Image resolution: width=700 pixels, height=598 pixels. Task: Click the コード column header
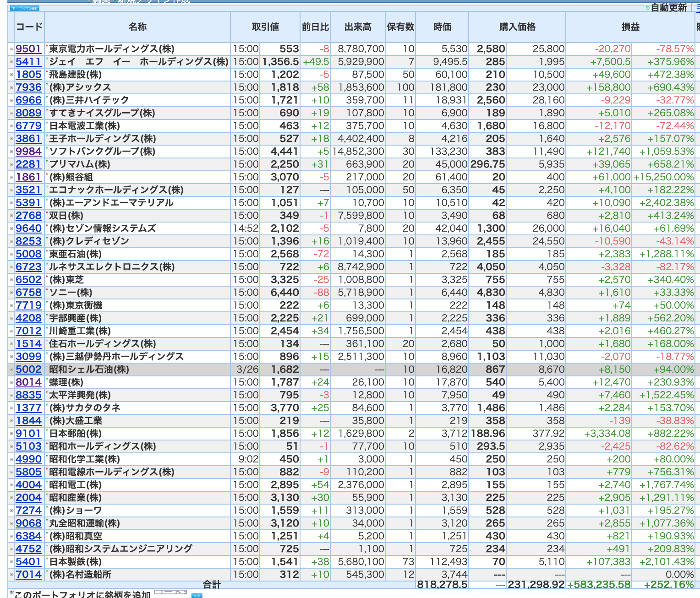coord(29,27)
